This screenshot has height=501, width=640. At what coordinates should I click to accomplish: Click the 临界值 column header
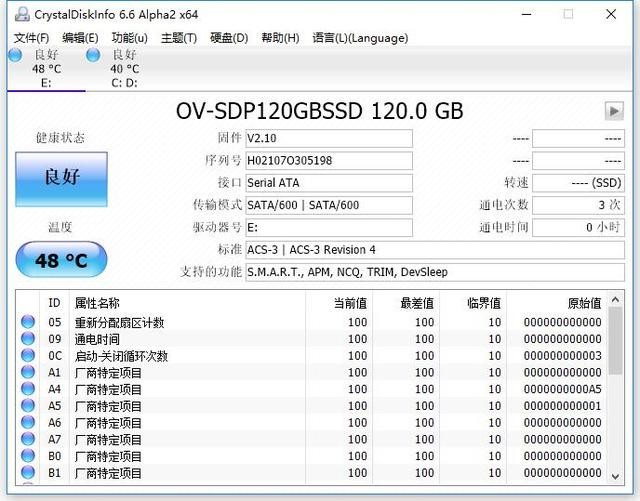(x=473, y=303)
